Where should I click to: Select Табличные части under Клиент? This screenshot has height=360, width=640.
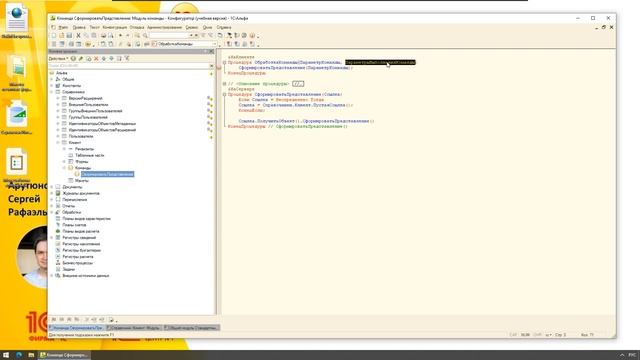tap(89, 155)
